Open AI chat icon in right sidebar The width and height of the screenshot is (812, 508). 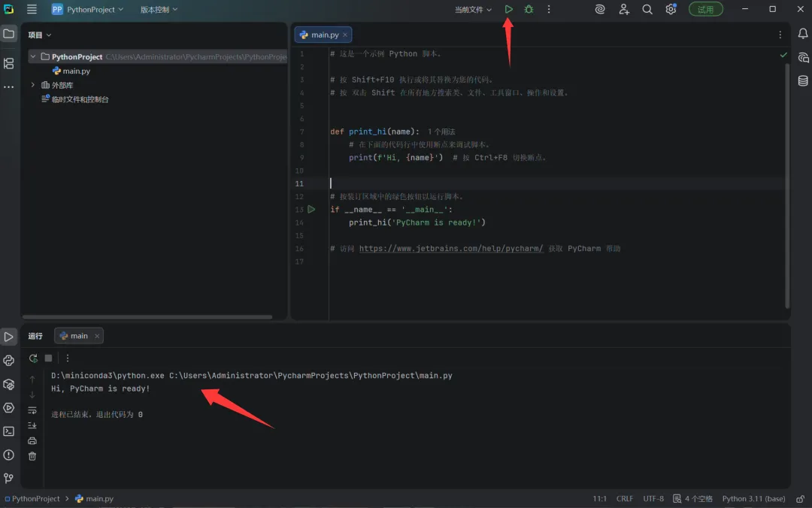[803, 57]
